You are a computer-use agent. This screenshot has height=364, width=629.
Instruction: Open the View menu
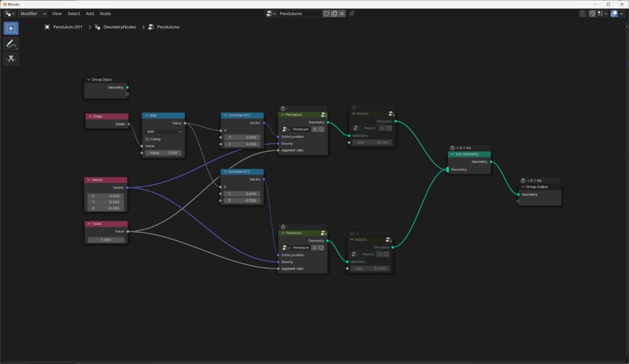(x=57, y=14)
